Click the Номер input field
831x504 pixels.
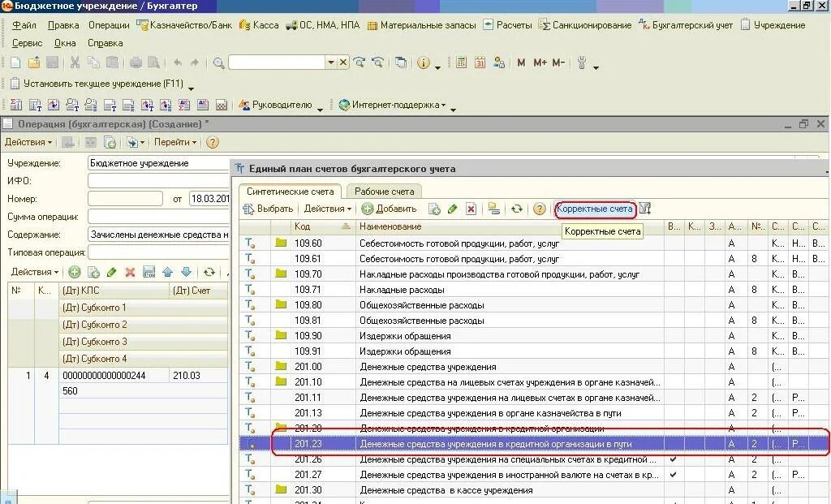point(125,199)
